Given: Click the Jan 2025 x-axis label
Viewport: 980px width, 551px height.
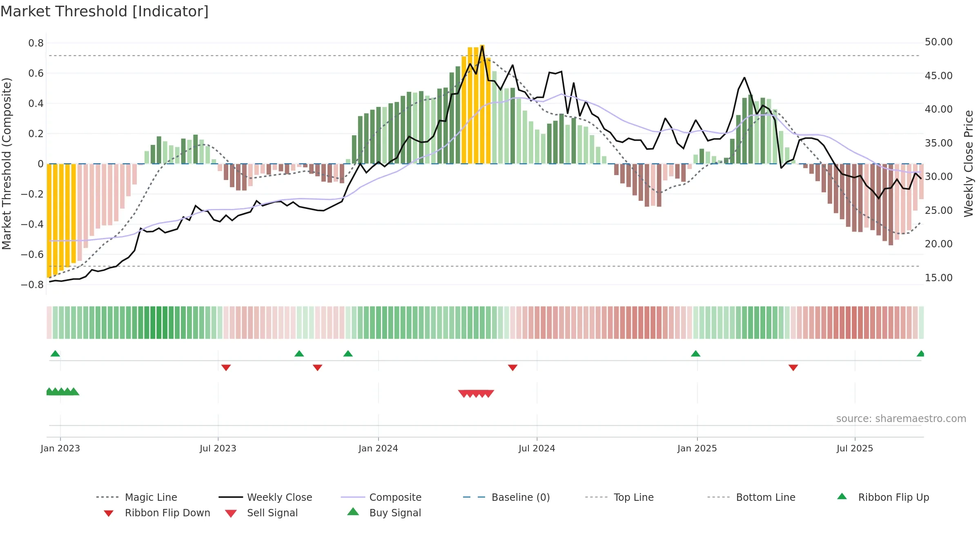Looking at the screenshot, I should point(697,448).
